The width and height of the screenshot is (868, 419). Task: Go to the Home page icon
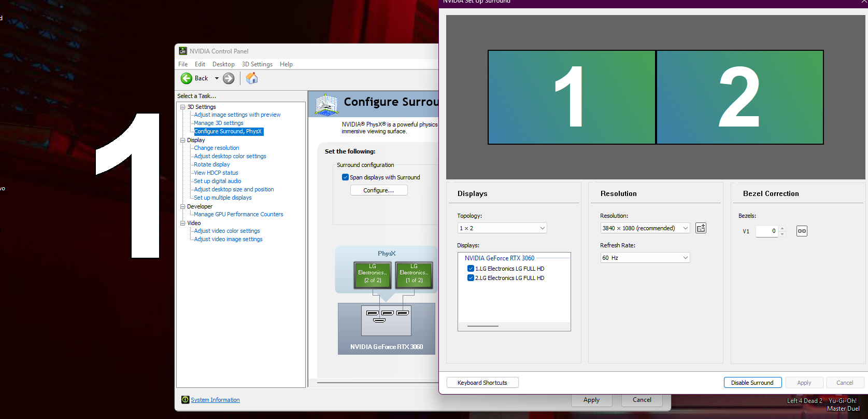252,78
